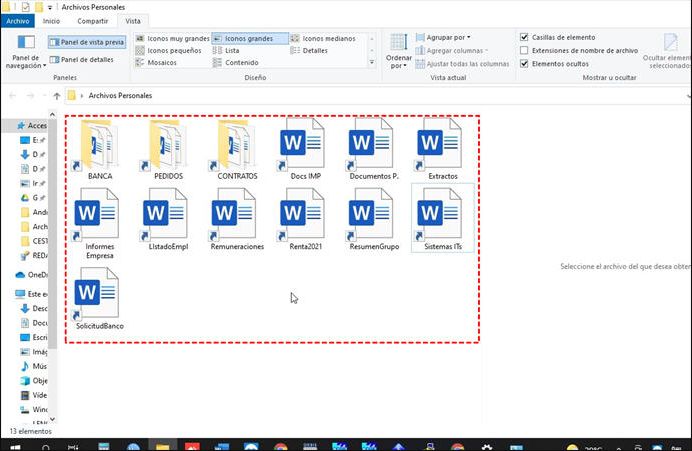The height and width of the screenshot is (451, 692).
Task: Open File Explorer on taskbar
Action: point(162,446)
